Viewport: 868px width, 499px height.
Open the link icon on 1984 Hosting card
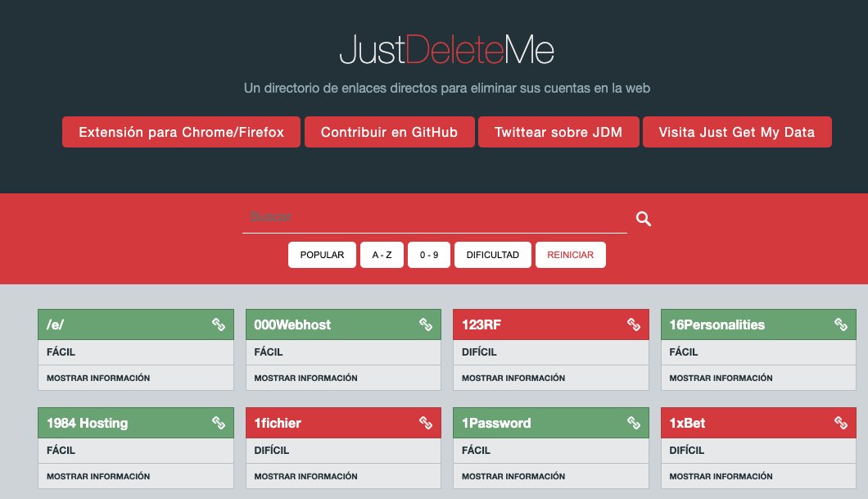pos(219,423)
